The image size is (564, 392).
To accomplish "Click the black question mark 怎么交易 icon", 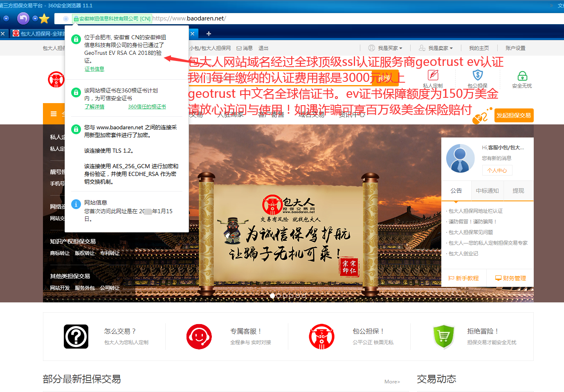I will click(76, 336).
